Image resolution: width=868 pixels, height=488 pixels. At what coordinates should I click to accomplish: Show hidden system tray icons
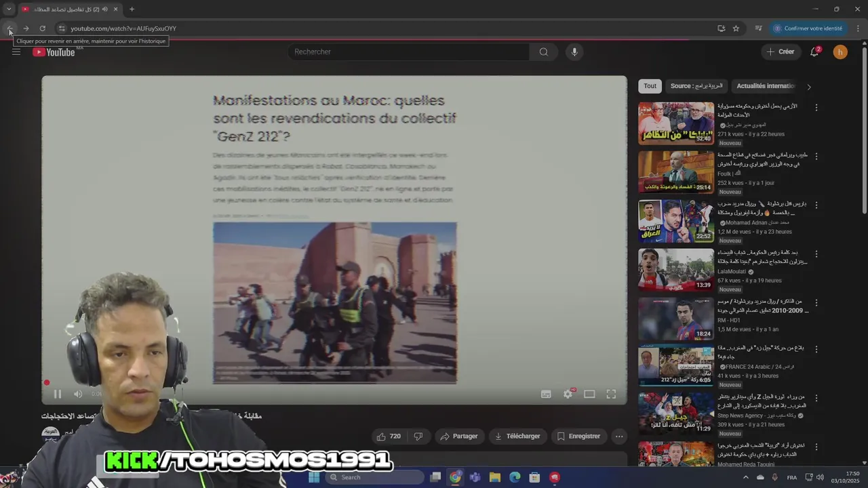click(746, 477)
